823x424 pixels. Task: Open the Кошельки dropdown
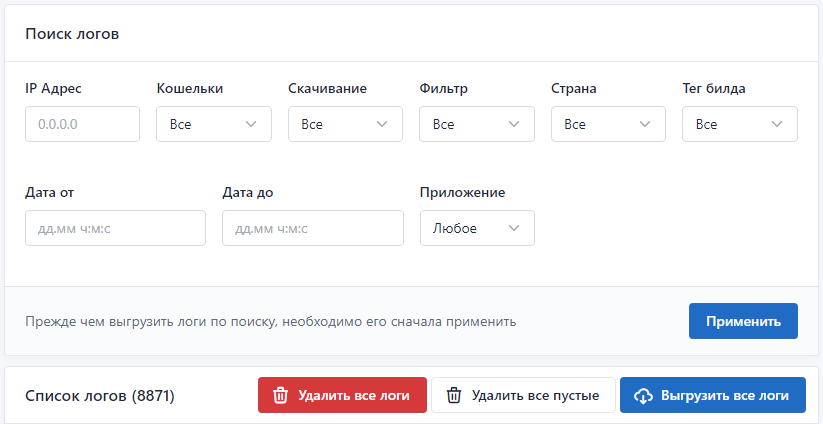(214, 124)
